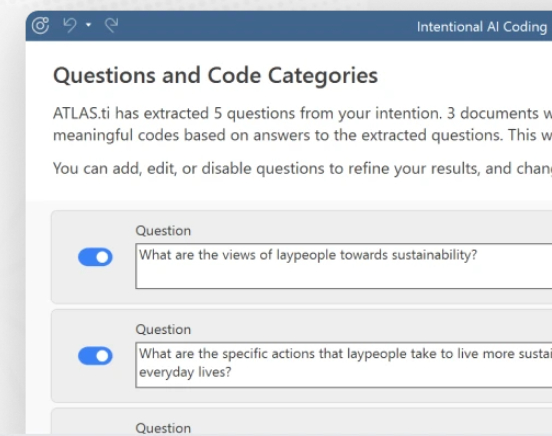Click the 'ATLAS.ti has extracted 5 questions' description text
This screenshot has height=436, width=552.
coord(302,124)
